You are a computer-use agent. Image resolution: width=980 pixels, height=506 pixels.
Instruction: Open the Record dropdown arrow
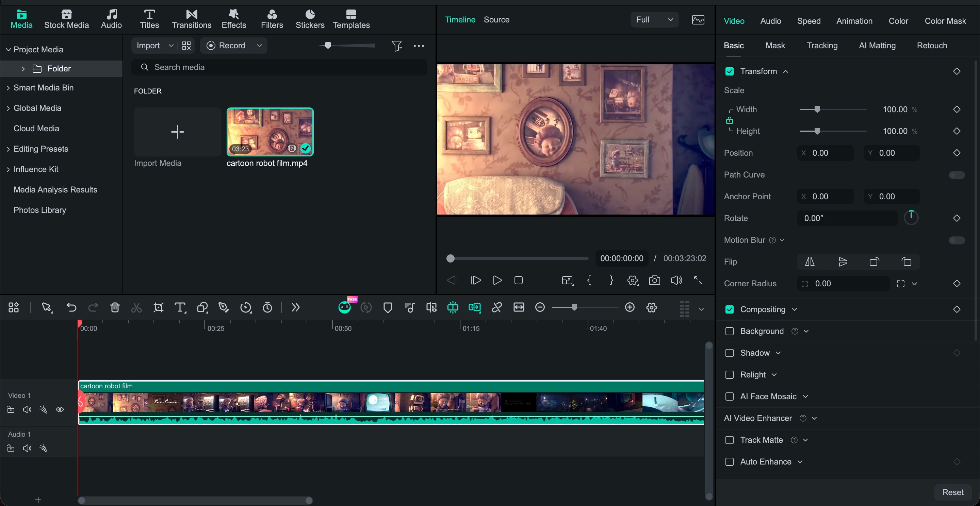click(259, 46)
